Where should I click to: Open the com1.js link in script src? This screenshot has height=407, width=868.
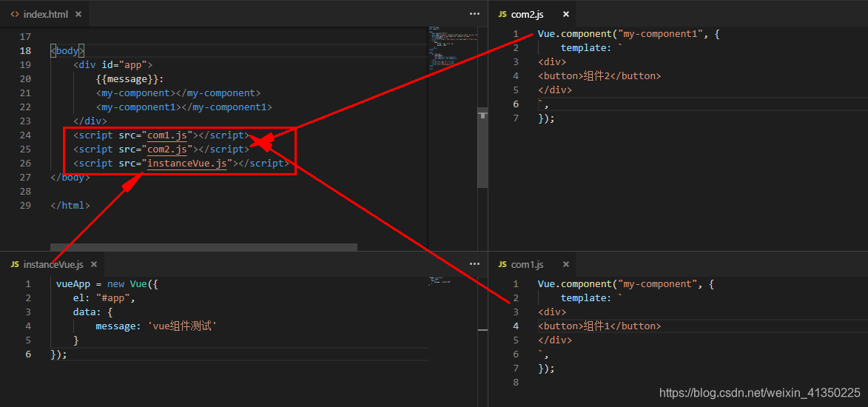coord(168,135)
